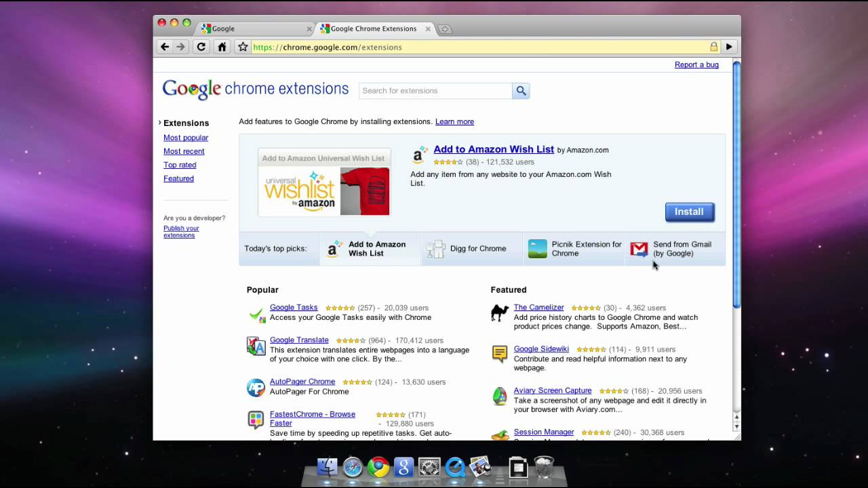Image resolution: width=868 pixels, height=488 pixels.
Task: Close the Google Chrome Extensions tab
Action: (x=428, y=29)
